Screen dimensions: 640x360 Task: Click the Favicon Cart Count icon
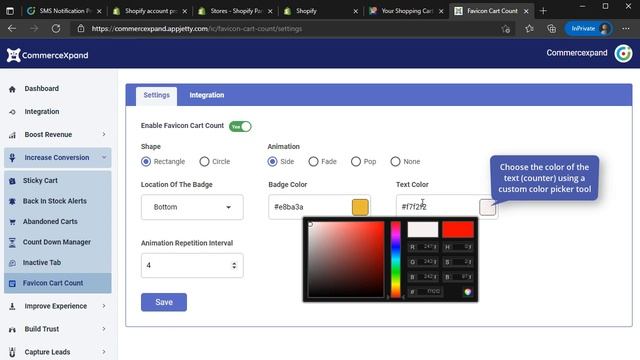(x=12, y=283)
